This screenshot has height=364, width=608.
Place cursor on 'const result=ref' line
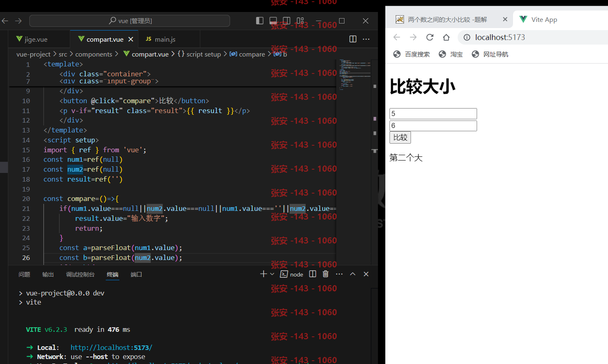(x=83, y=179)
